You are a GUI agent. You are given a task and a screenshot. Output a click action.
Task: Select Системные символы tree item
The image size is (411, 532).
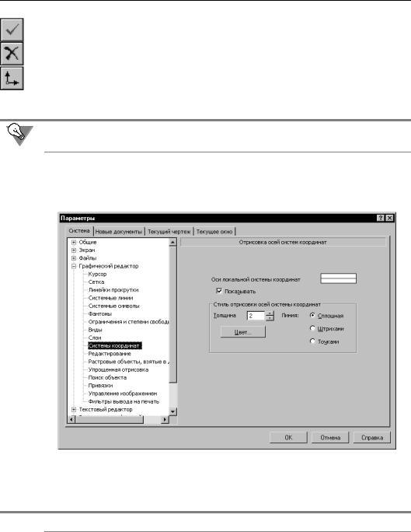114,306
